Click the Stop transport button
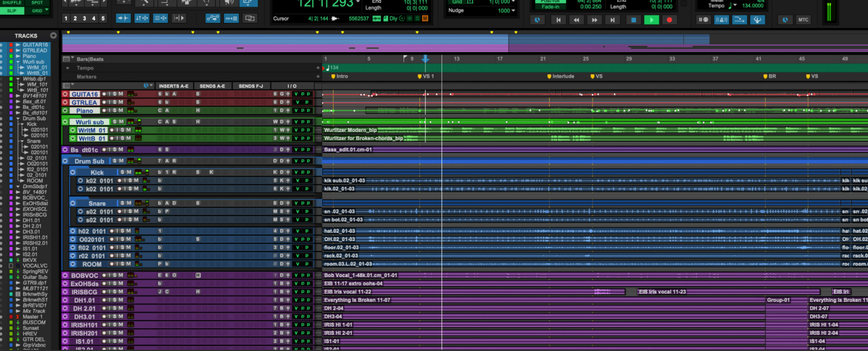Image resolution: width=868 pixels, height=351 pixels. (633, 20)
